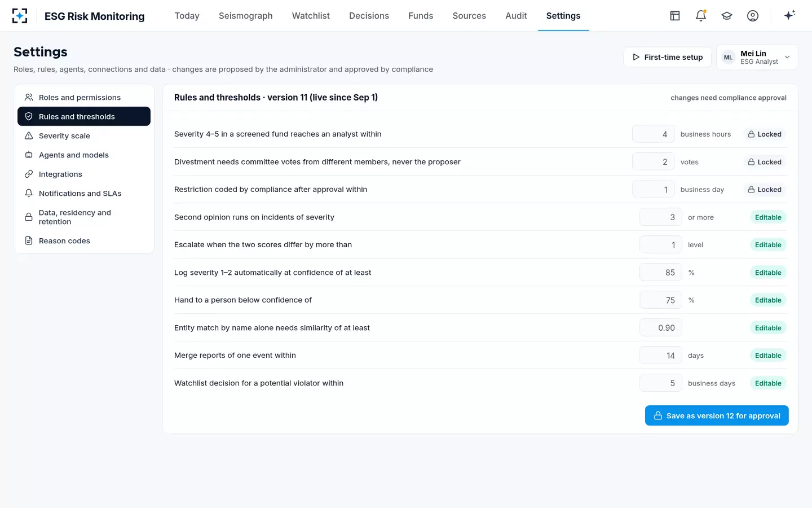Screen dimensions: 812x508
Task: Open Integrations settings section
Action: pos(84,174)
